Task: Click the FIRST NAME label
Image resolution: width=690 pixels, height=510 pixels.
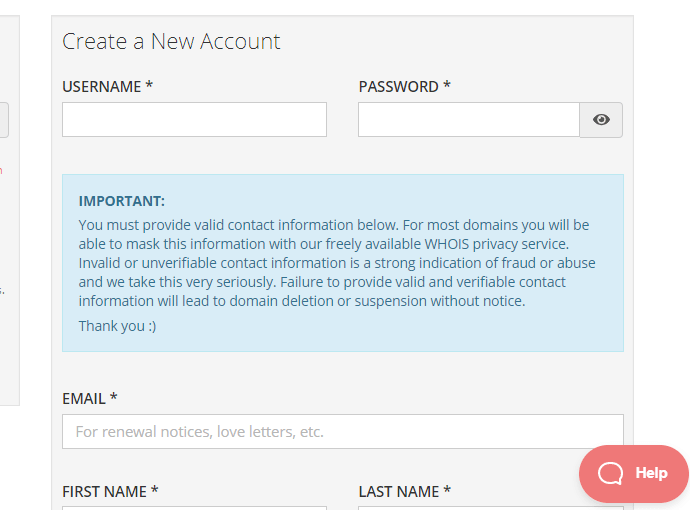Action: click(110, 492)
